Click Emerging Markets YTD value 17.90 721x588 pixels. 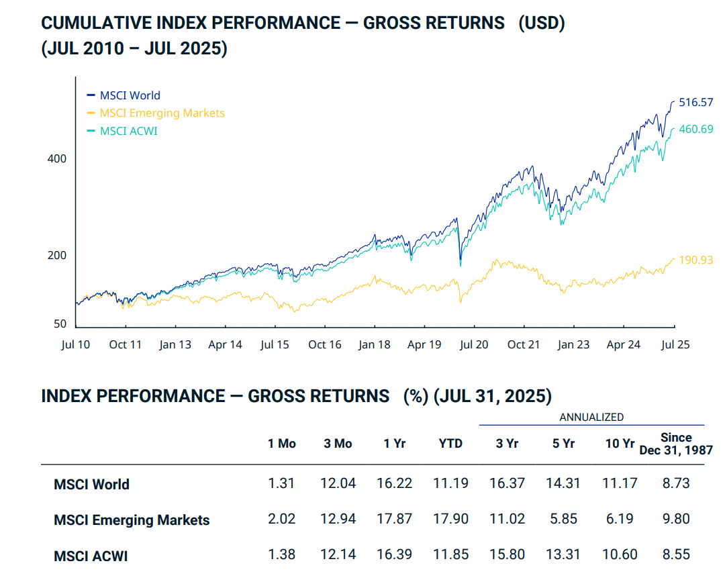450,519
